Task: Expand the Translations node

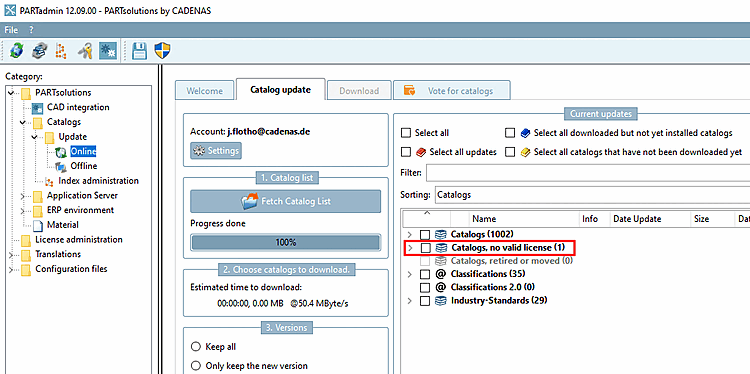Action: tap(11, 254)
